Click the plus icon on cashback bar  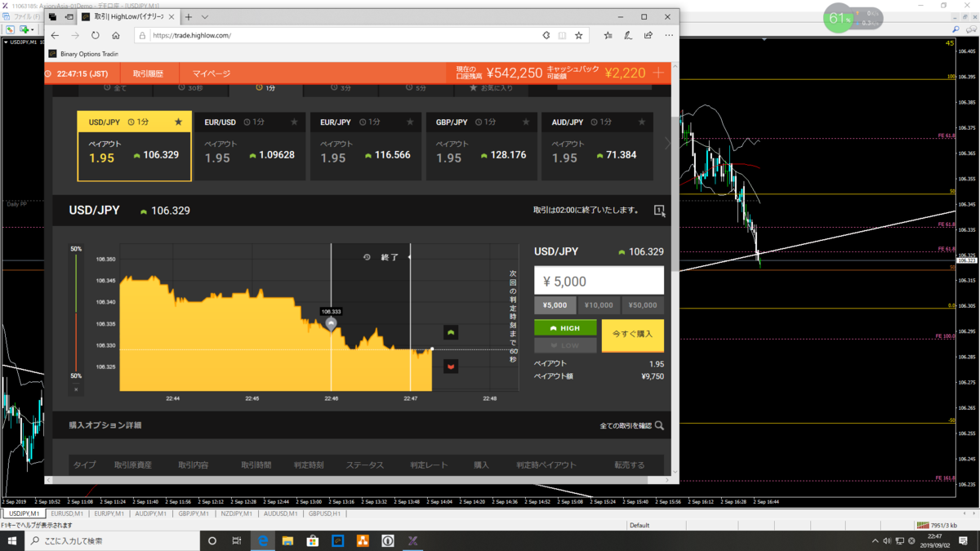[x=658, y=73]
